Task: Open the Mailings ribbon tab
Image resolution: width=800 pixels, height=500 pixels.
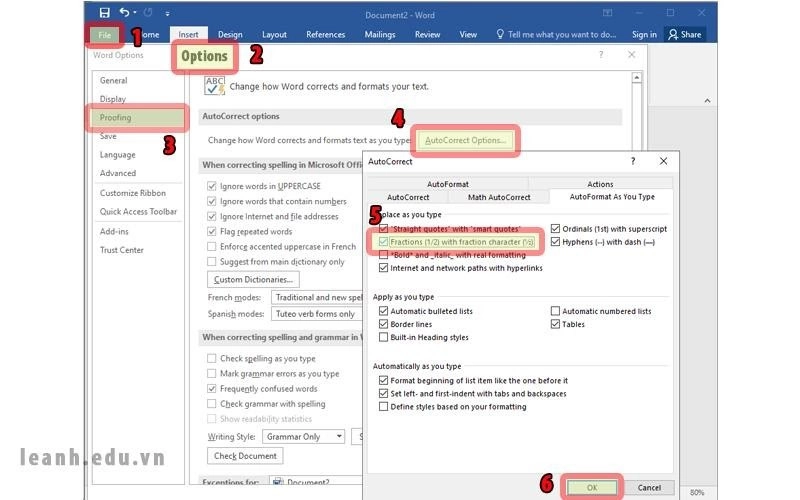Action: click(380, 34)
